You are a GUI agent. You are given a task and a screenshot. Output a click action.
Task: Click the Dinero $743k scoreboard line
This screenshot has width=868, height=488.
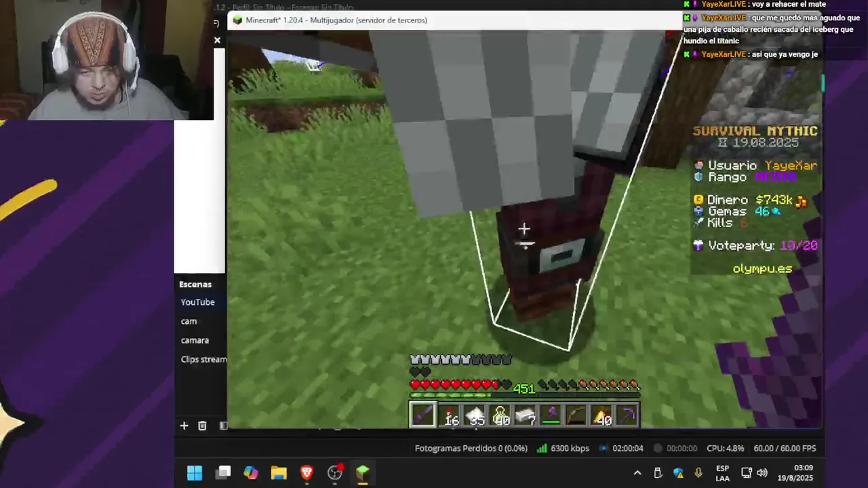click(x=750, y=200)
